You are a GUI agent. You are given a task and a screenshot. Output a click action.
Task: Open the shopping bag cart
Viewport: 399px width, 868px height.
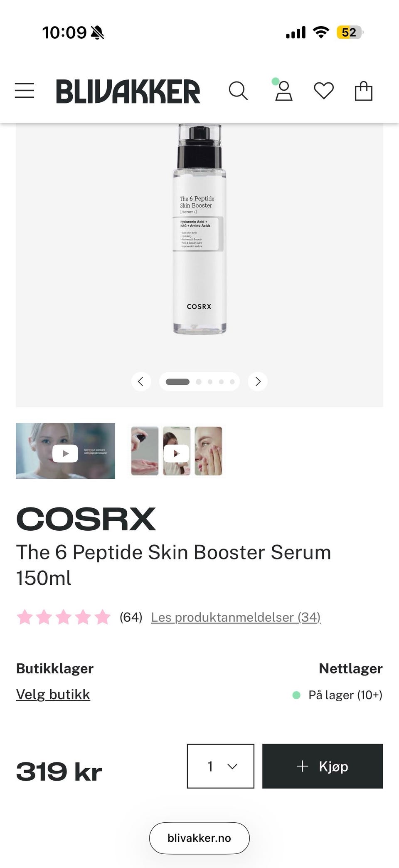pos(364,91)
